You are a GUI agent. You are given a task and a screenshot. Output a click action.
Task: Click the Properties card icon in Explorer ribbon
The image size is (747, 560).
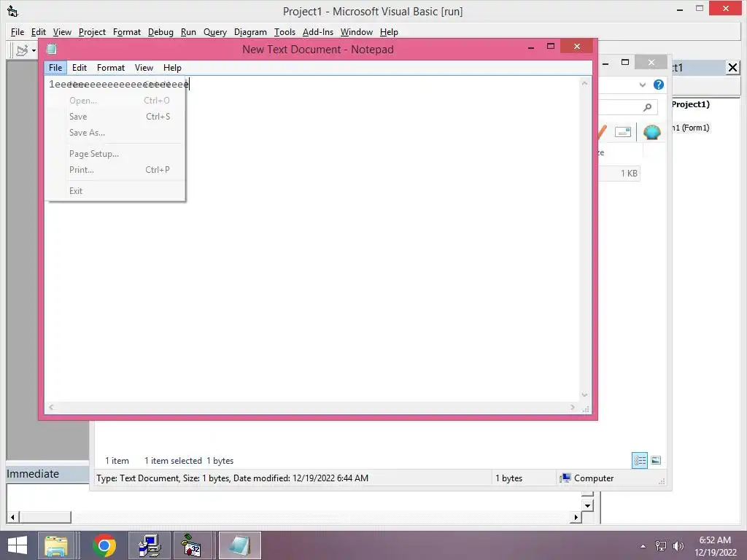623,132
